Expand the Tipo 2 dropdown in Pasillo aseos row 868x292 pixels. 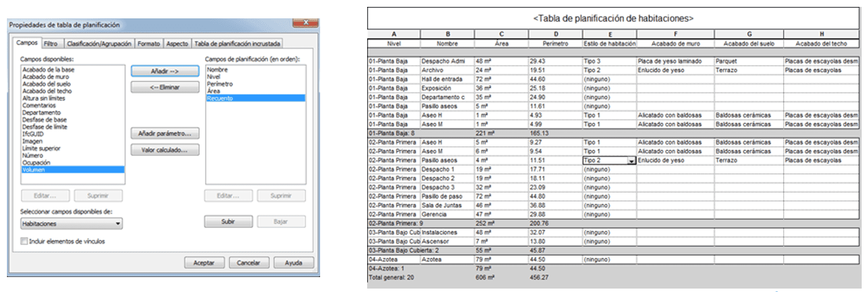coord(632,161)
